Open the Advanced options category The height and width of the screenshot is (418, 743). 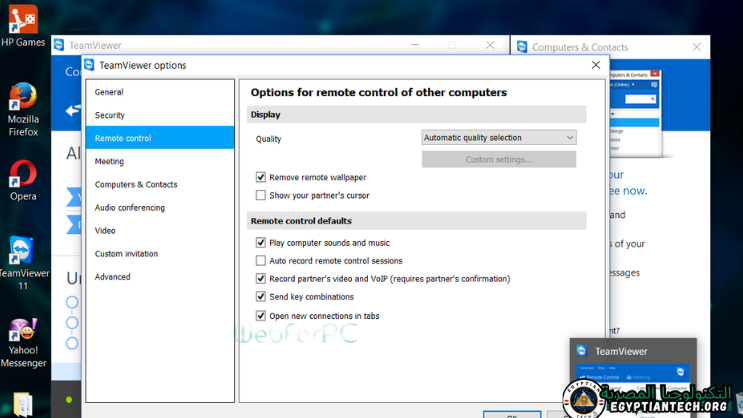coord(160,277)
